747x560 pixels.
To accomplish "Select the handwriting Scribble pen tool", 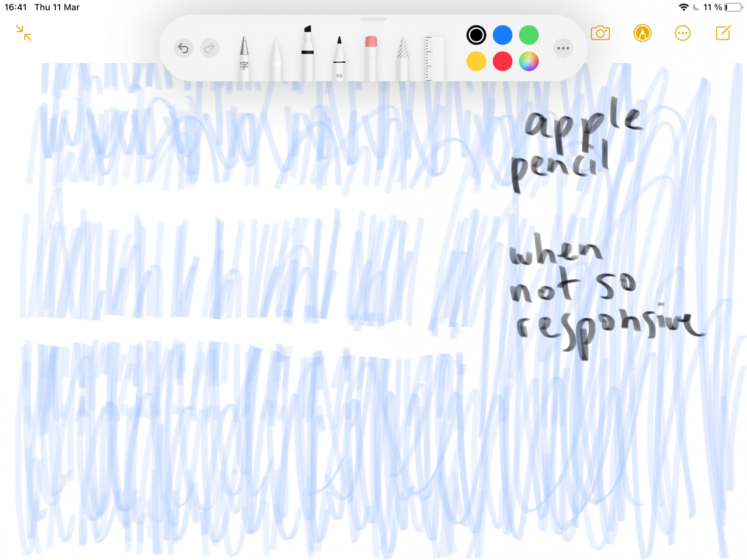I will (244, 58).
